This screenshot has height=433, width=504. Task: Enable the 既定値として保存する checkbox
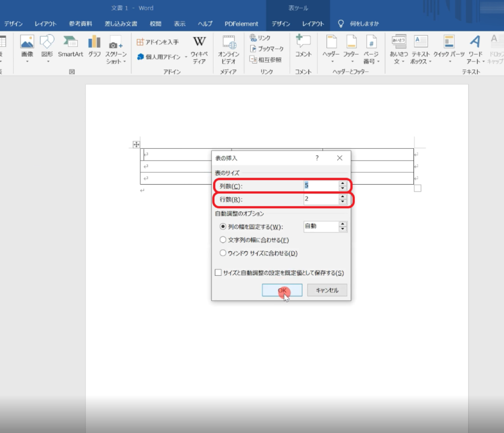[218, 273]
